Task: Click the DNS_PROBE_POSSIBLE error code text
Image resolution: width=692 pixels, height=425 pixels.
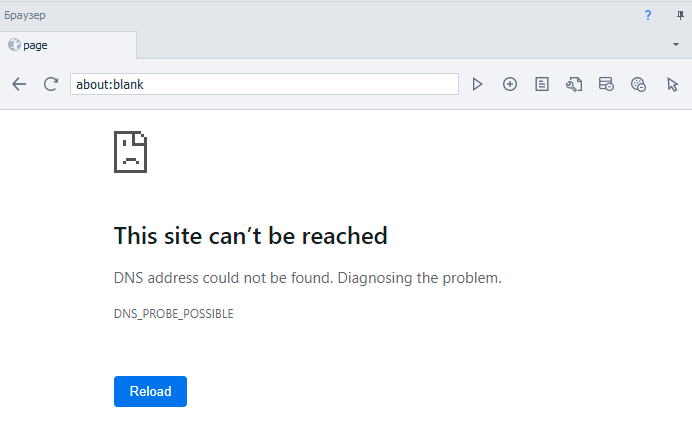Action: (173, 314)
